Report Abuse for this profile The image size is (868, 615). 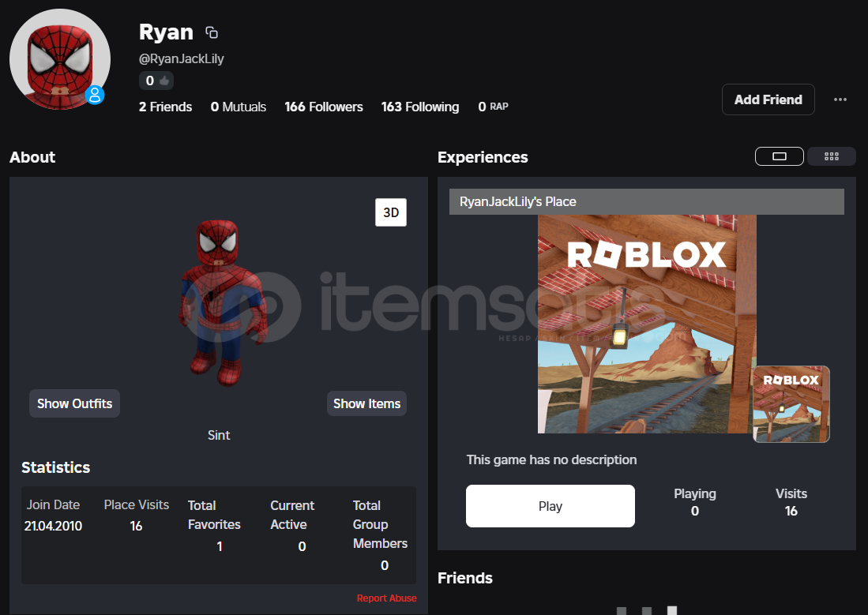click(x=386, y=598)
